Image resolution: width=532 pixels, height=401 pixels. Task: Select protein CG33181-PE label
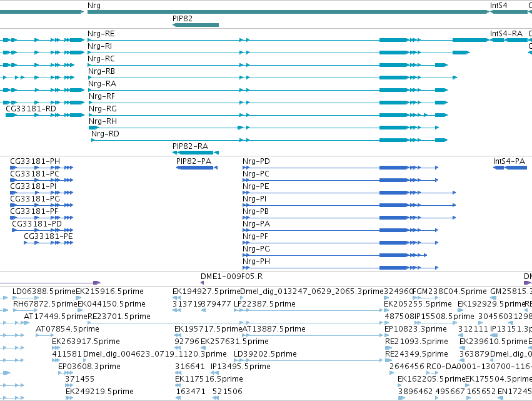pos(48,236)
